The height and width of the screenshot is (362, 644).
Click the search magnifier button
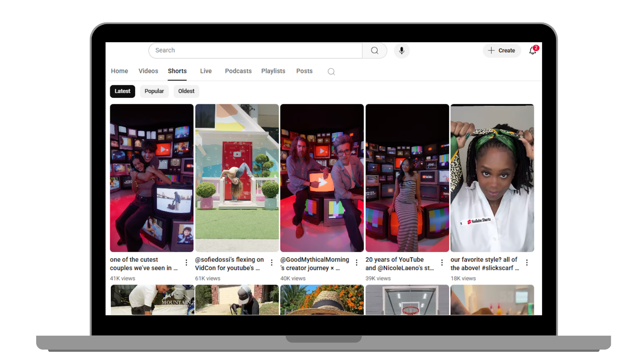tap(374, 51)
